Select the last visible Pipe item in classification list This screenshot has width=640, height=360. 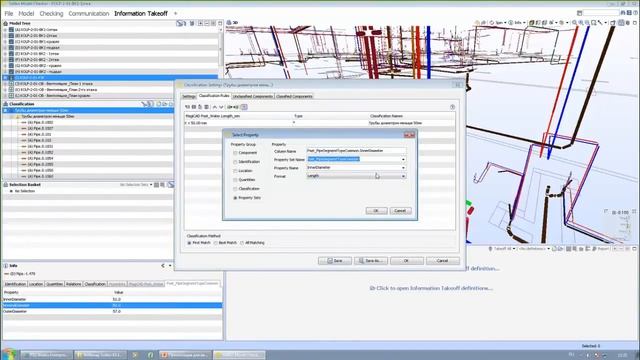[x=40, y=176]
